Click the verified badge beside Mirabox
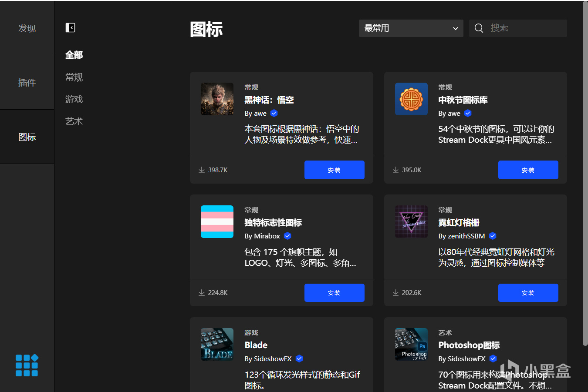This screenshot has height=392, width=588. click(287, 236)
